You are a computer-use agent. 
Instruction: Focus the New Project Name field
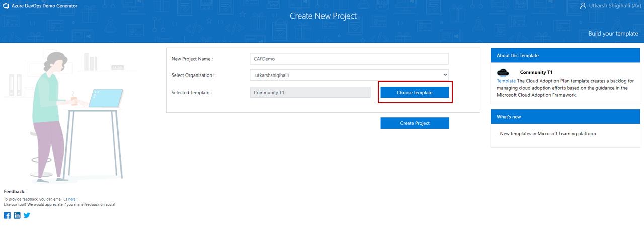tap(349, 59)
